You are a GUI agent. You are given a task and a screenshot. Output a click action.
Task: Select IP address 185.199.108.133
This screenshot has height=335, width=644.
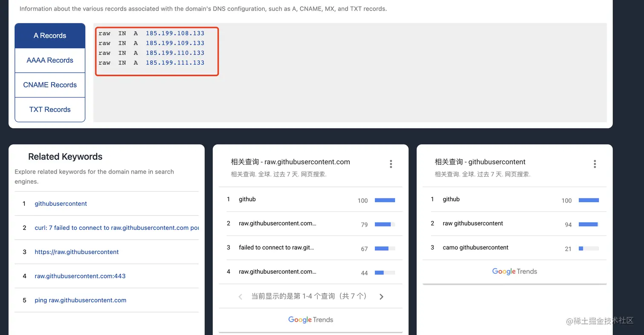pyautogui.click(x=175, y=33)
